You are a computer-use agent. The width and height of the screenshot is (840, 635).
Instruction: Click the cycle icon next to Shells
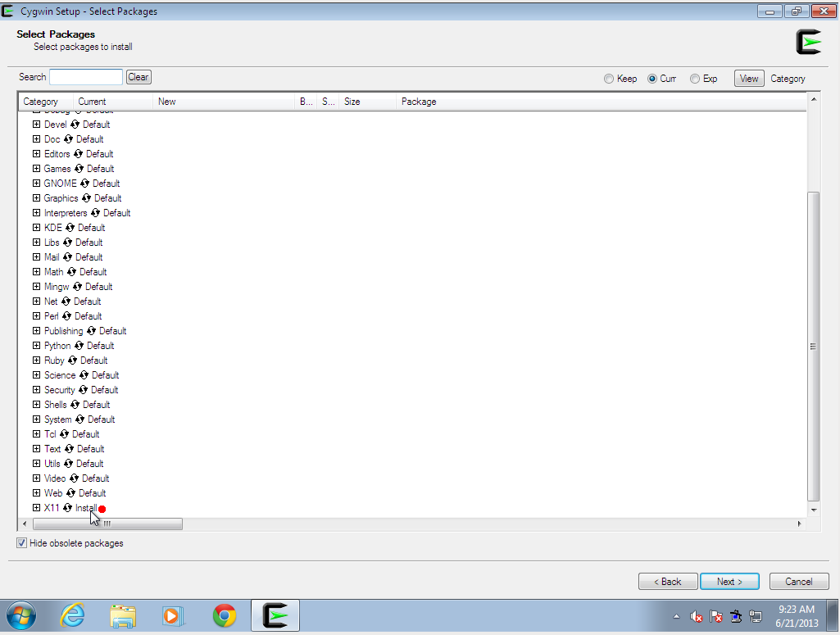pyautogui.click(x=75, y=404)
